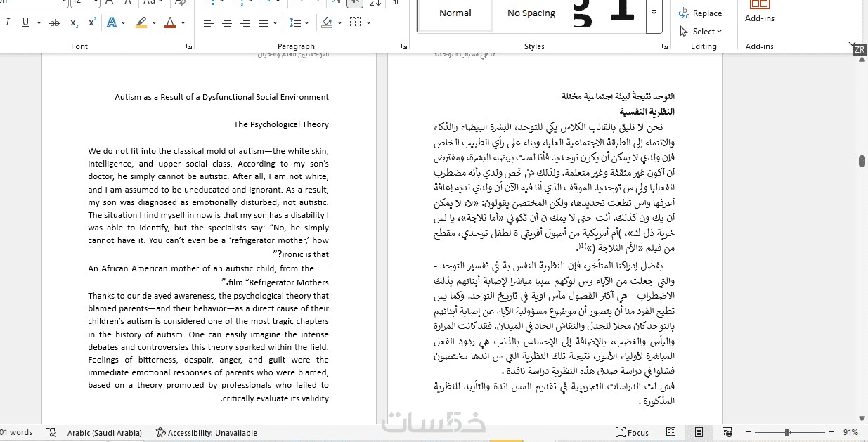The image size is (868, 442).
Task: Open font color dropdown arrow
Action: tap(183, 22)
